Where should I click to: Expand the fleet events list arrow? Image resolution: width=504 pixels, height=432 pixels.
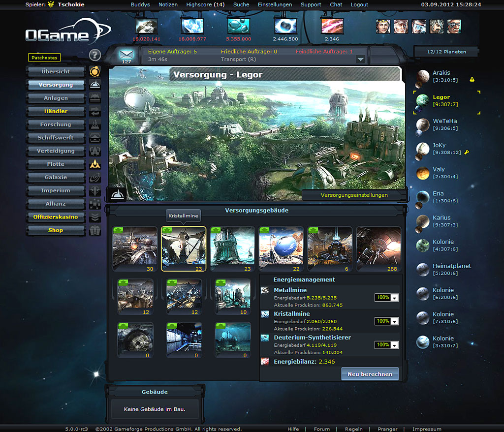pyautogui.click(x=361, y=60)
